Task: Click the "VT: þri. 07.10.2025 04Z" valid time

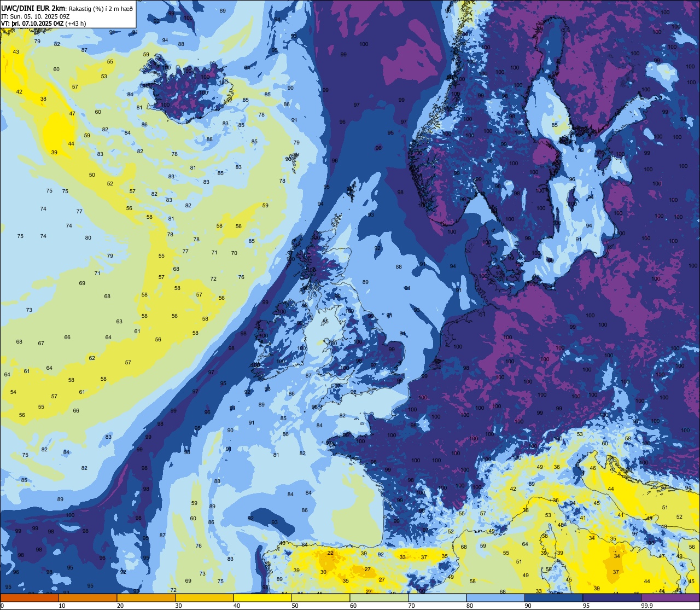Action: click(32, 24)
